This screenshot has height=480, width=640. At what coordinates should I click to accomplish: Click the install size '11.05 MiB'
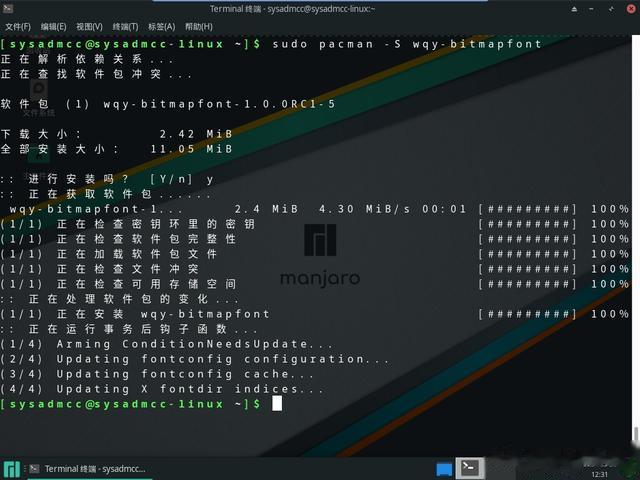(191, 149)
